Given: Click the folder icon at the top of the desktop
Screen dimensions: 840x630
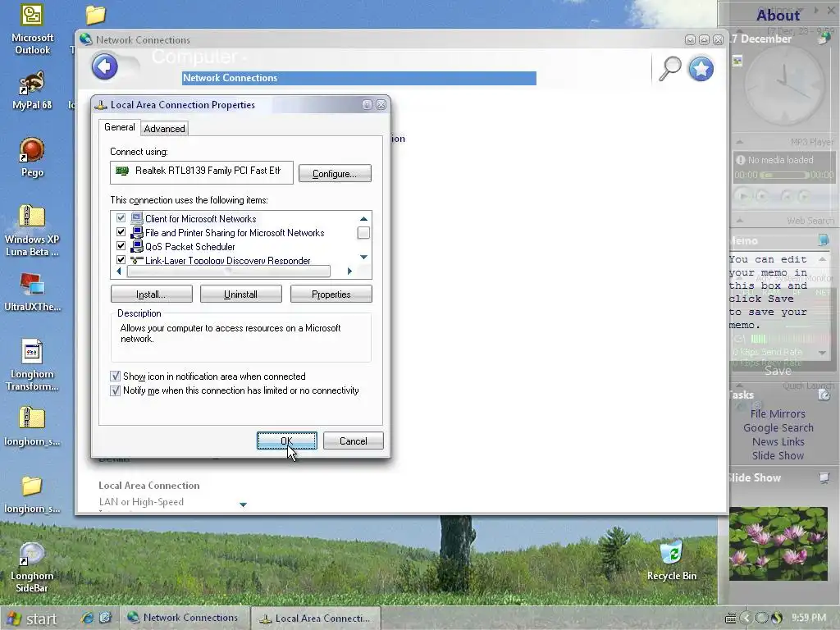Looking at the screenshot, I should click(x=96, y=15).
